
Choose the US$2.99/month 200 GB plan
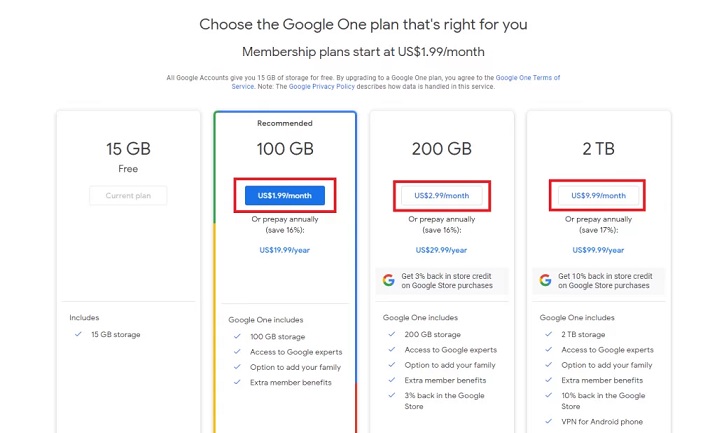coord(442,195)
